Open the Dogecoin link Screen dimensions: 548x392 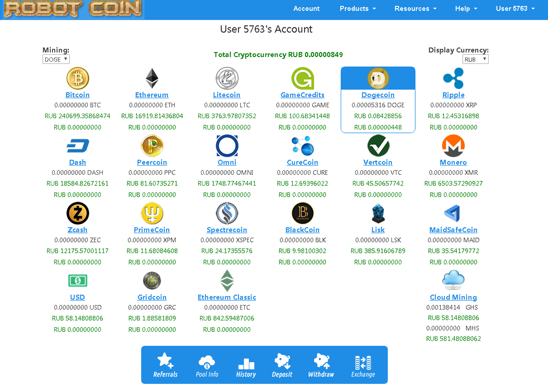tap(378, 95)
